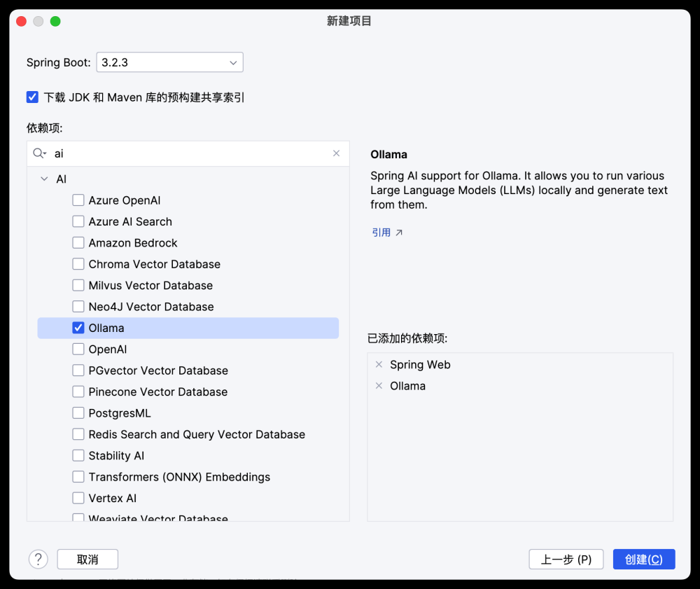The width and height of the screenshot is (700, 589).
Task: Open the Spring Boot version dropdown
Action: click(x=169, y=62)
